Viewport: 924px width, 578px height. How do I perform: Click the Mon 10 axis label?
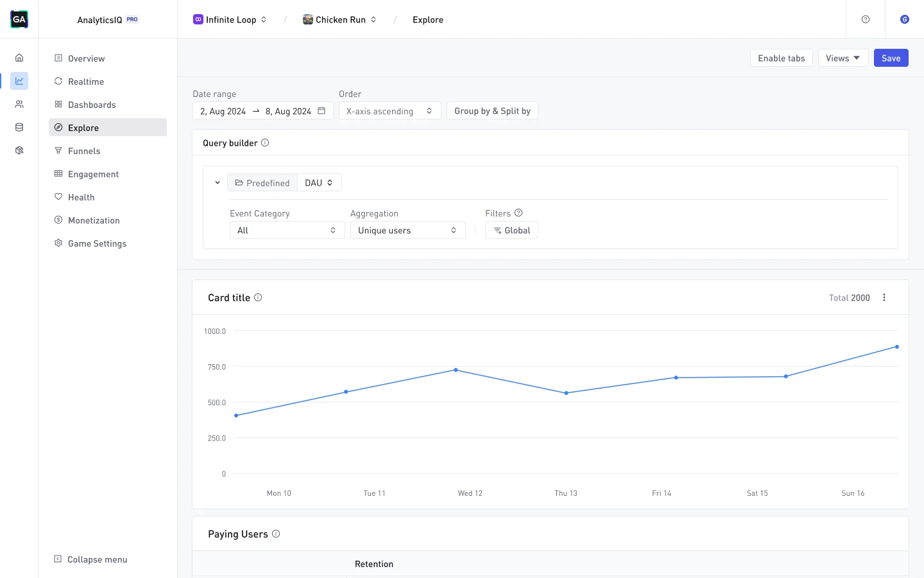pyautogui.click(x=278, y=493)
